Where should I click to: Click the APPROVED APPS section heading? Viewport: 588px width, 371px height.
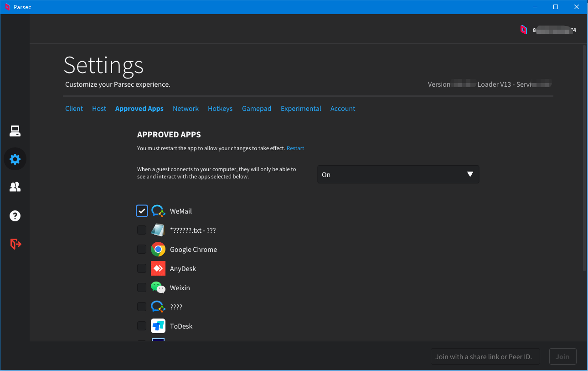tap(169, 135)
